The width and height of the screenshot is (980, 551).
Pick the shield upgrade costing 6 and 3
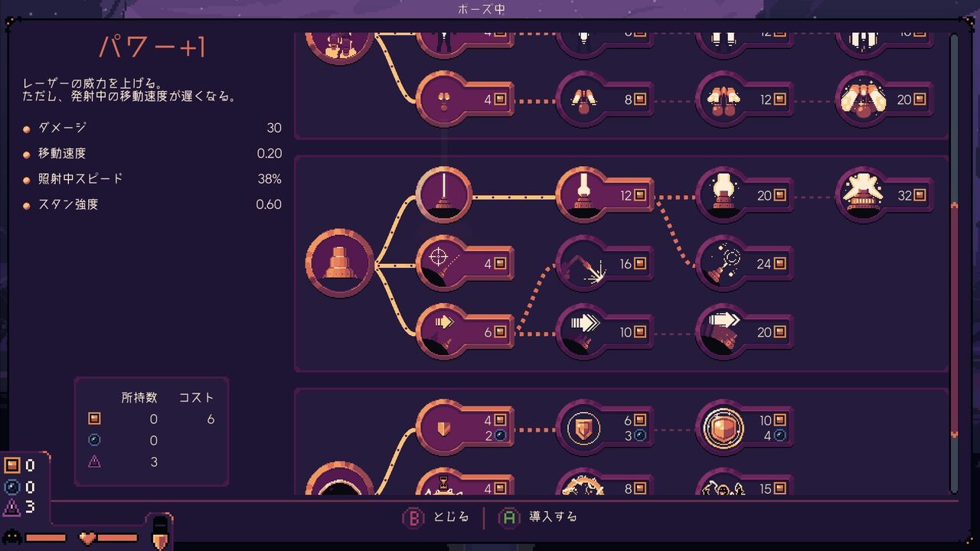605,428
